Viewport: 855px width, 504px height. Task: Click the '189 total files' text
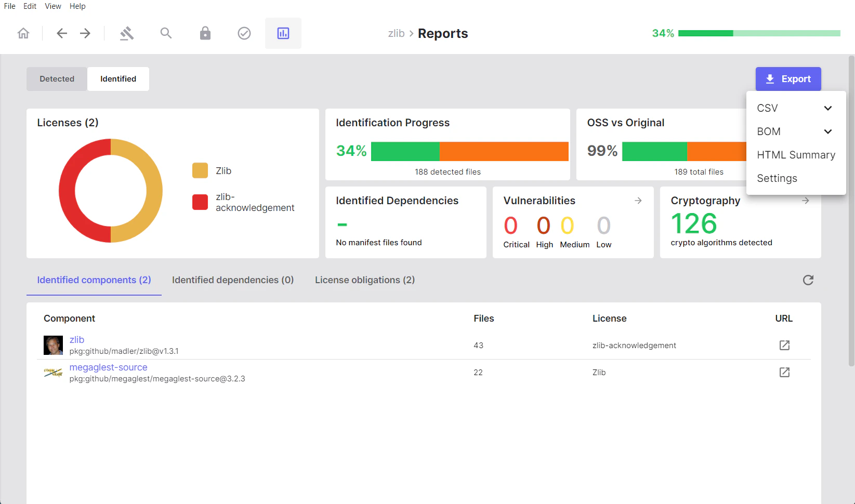[x=699, y=172]
